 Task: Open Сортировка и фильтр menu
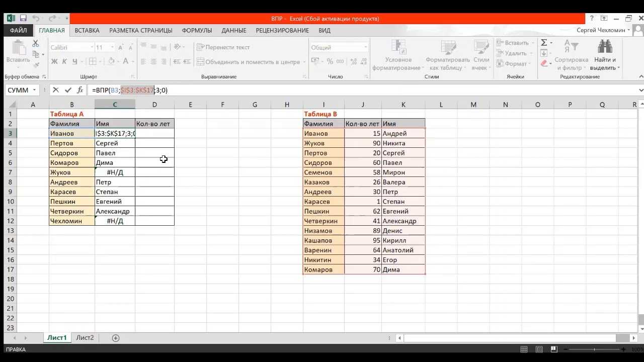coord(572,55)
